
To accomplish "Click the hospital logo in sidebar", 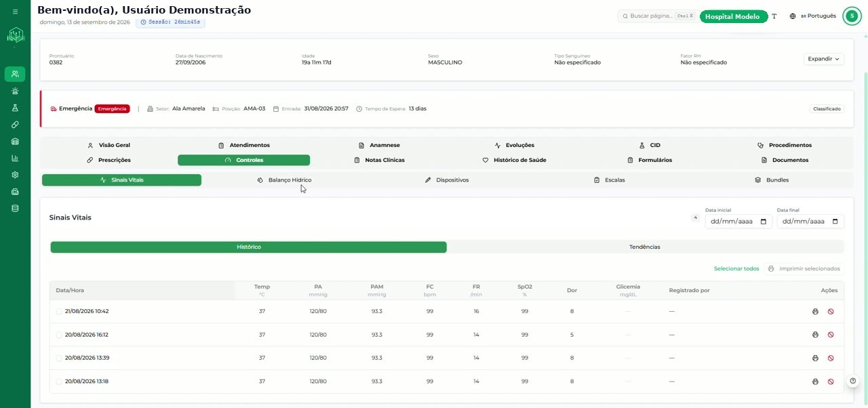I will coord(15,35).
